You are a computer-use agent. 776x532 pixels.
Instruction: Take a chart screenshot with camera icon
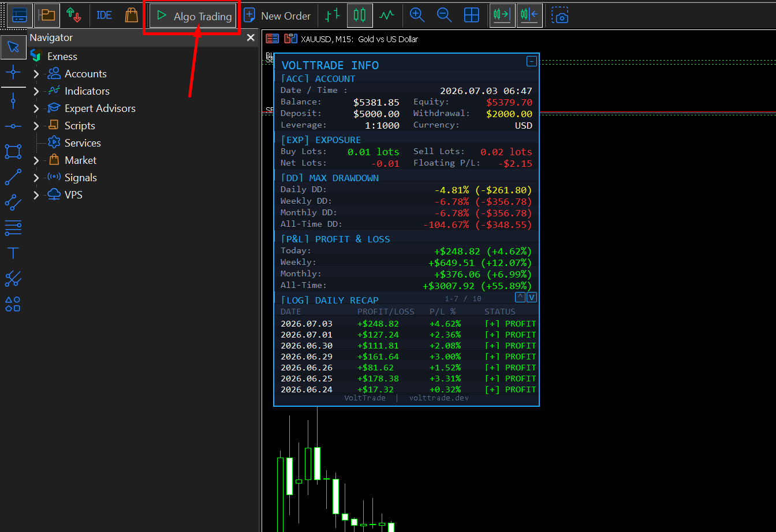coord(560,16)
